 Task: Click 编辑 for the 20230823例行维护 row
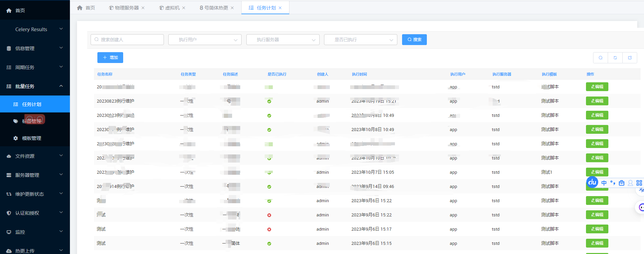coord(597,101)
